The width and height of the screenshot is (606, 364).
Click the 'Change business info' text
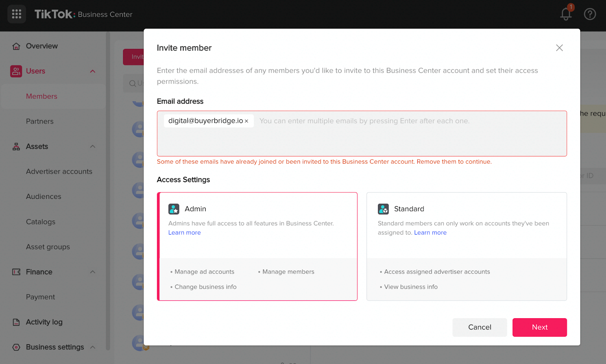[206, 287]
